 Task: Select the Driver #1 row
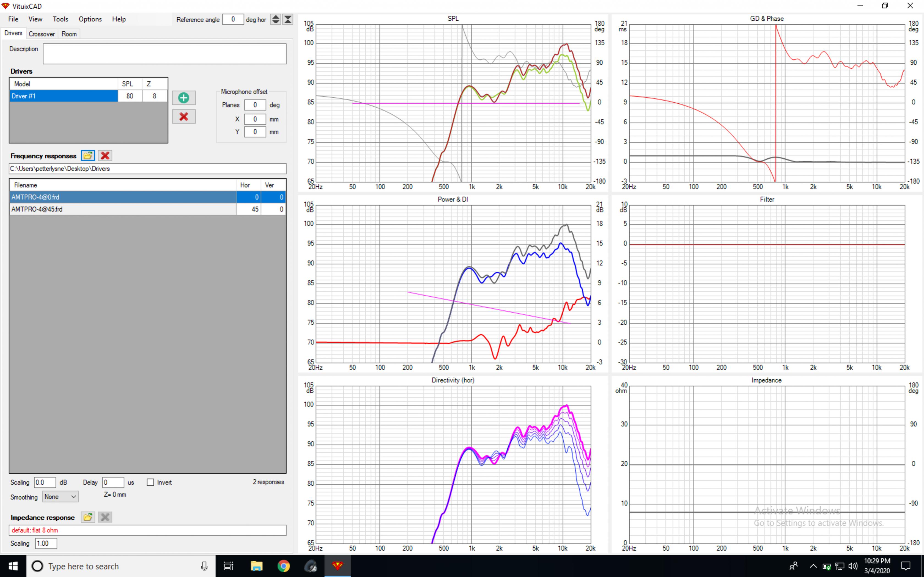[88, 96]
